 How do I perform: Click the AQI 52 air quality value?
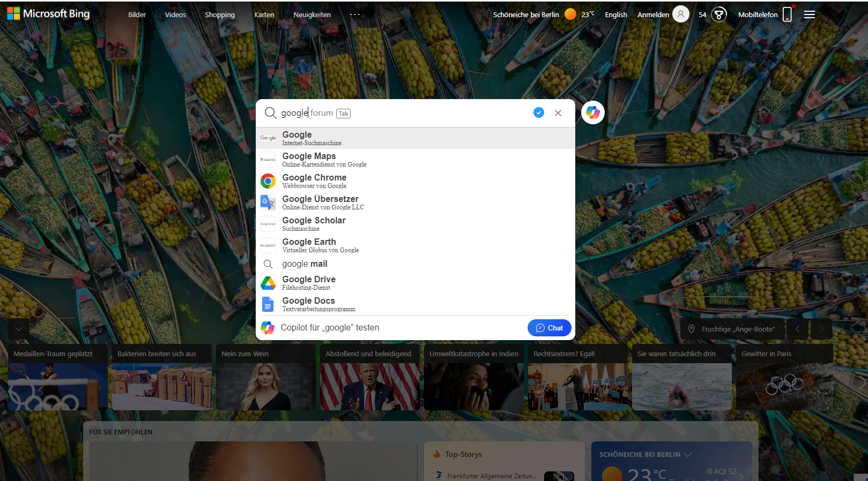click(721, 471)
